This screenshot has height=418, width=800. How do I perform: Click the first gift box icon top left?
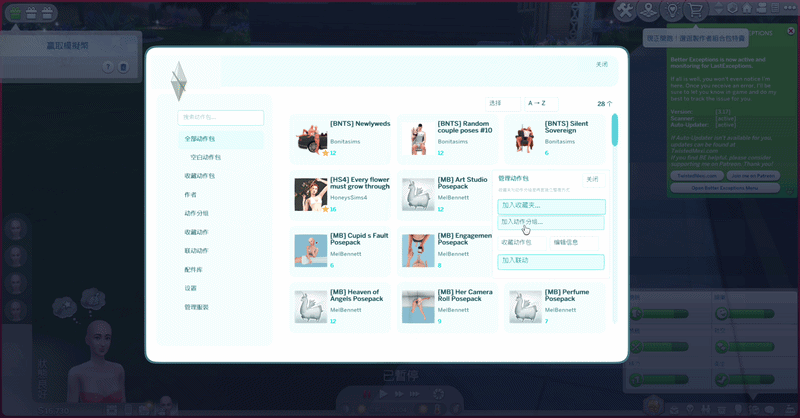pos(15,13)
